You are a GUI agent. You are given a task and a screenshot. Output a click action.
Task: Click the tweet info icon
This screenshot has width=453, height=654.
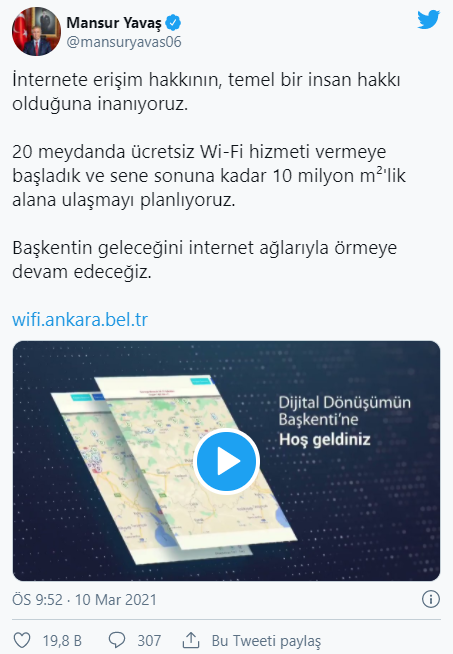[x=430, y=599]
